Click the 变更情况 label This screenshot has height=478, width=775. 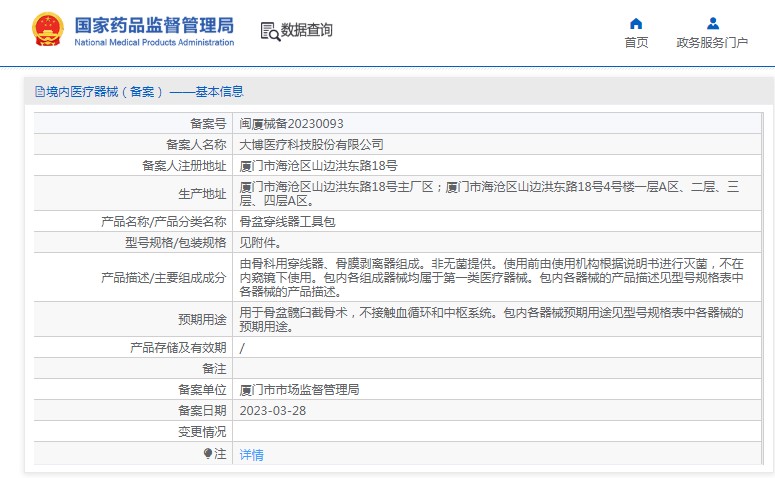[202, 432]
